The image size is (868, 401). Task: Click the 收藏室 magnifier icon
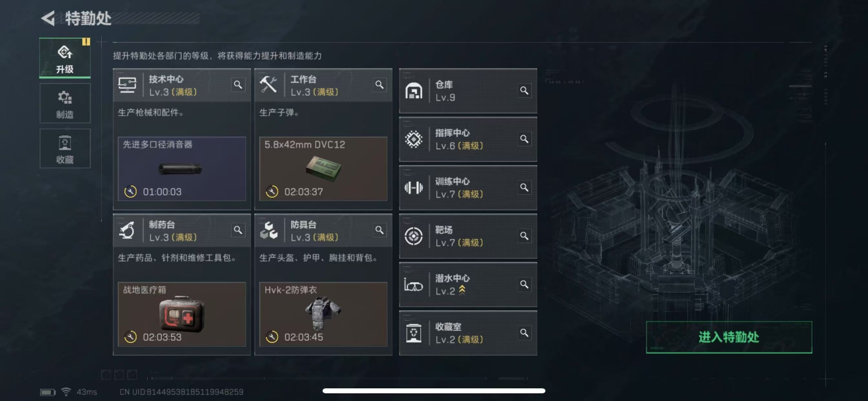(524, 333)
